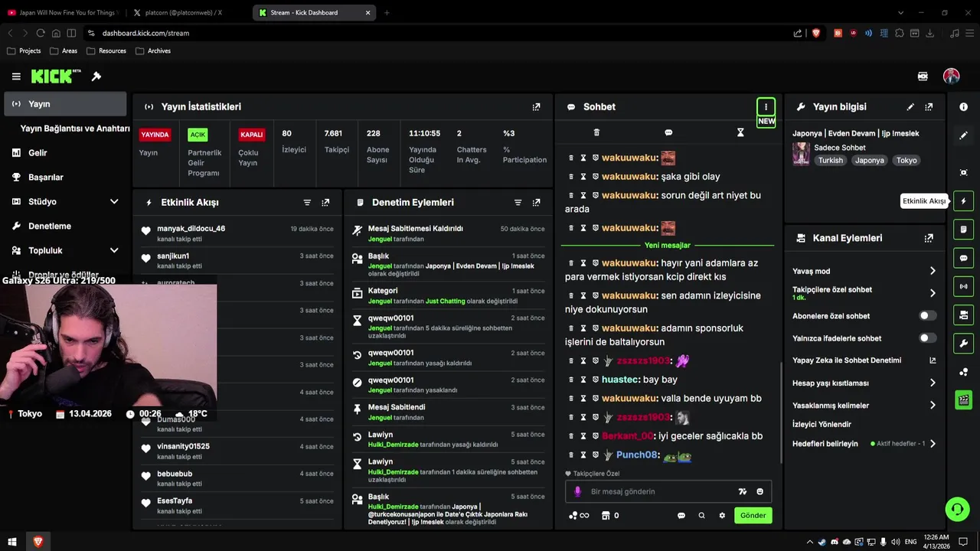Select Yayın in left sidebar
The width and height of the screenshot is (980, 551).
point(65,104)
